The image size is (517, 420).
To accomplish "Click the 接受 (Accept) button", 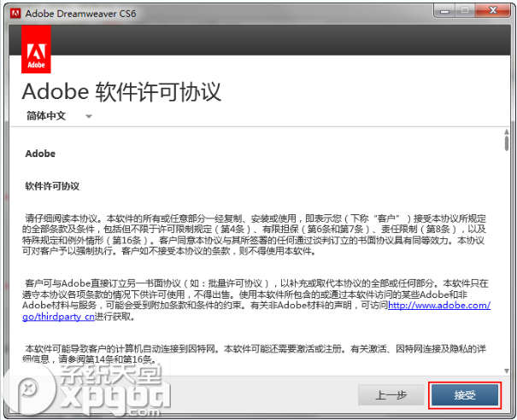I will coord(465,394).
